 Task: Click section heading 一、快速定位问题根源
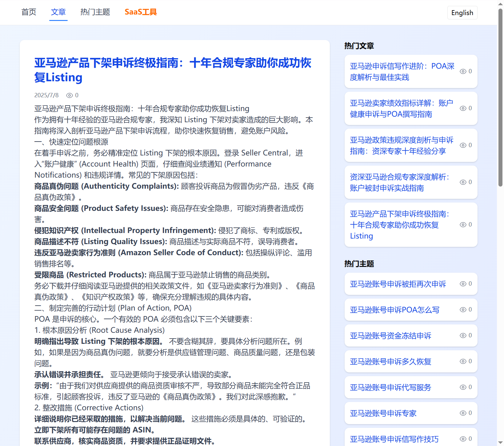coord(71,142)
